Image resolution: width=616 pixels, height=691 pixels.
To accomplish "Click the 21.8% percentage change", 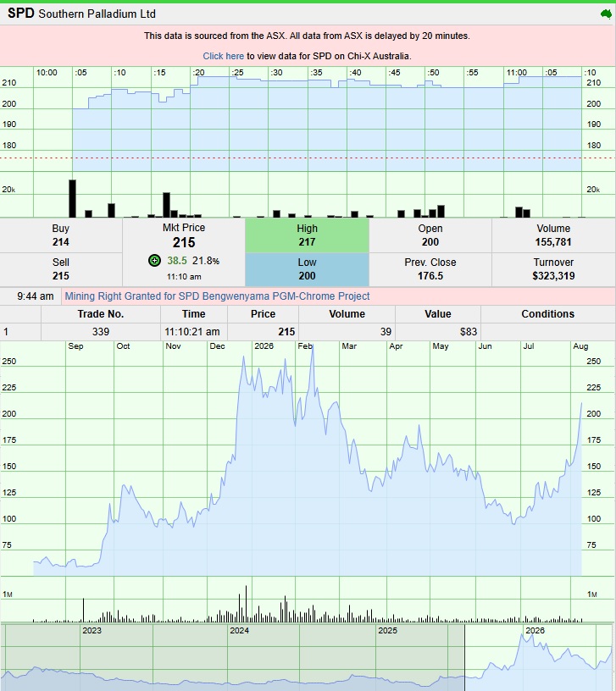I will 206,261.
